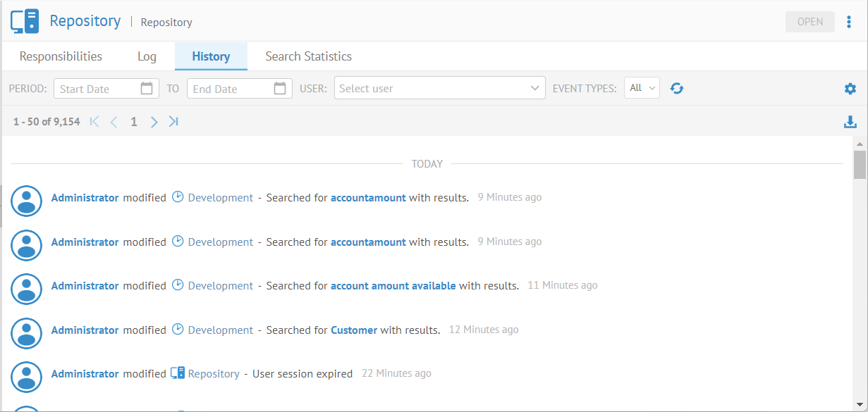
Task: Open the Start Date calendar picker
Action: click(147, 89)
